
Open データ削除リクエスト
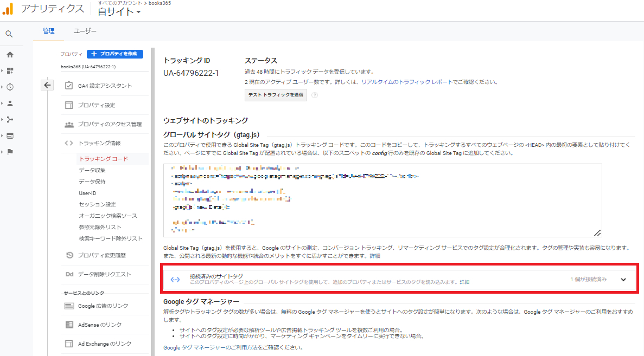pyautogui.click(x=105, y=274)
